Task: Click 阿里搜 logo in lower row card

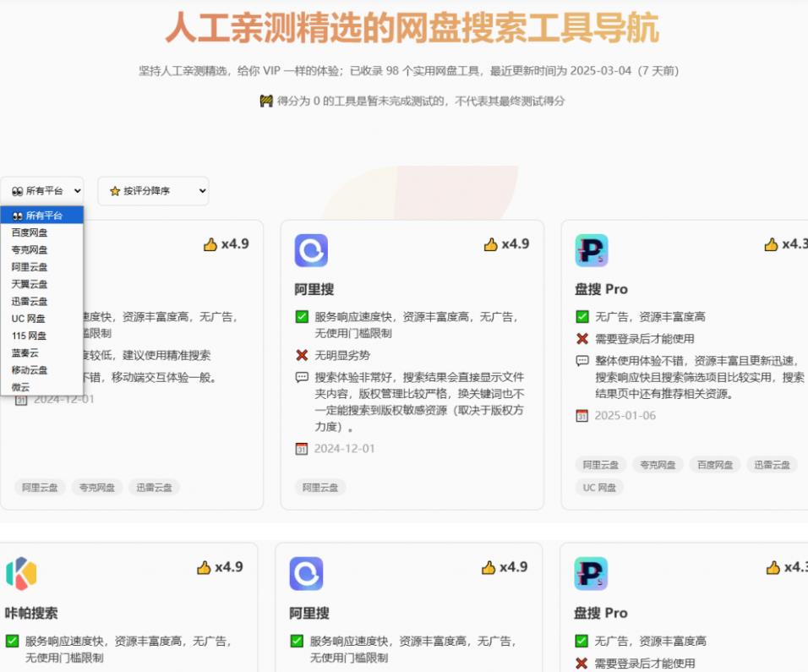Action: (x=306, y=573)
